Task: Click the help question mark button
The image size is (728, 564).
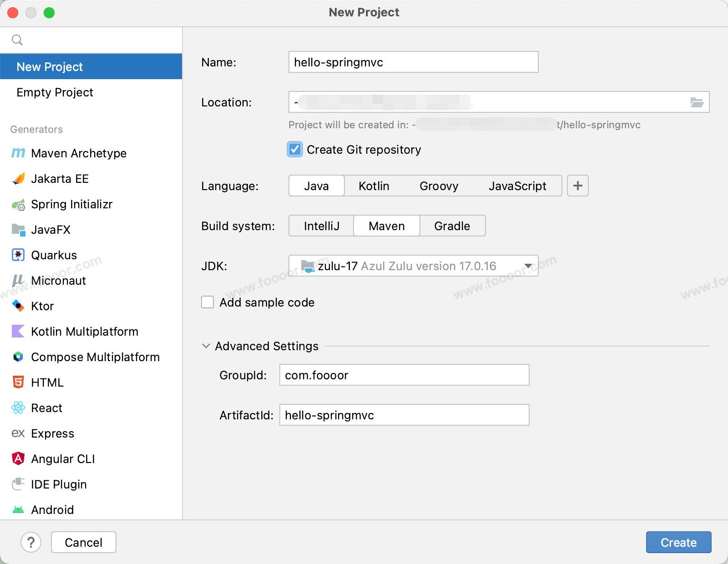Action: click(x=31, y=542)
